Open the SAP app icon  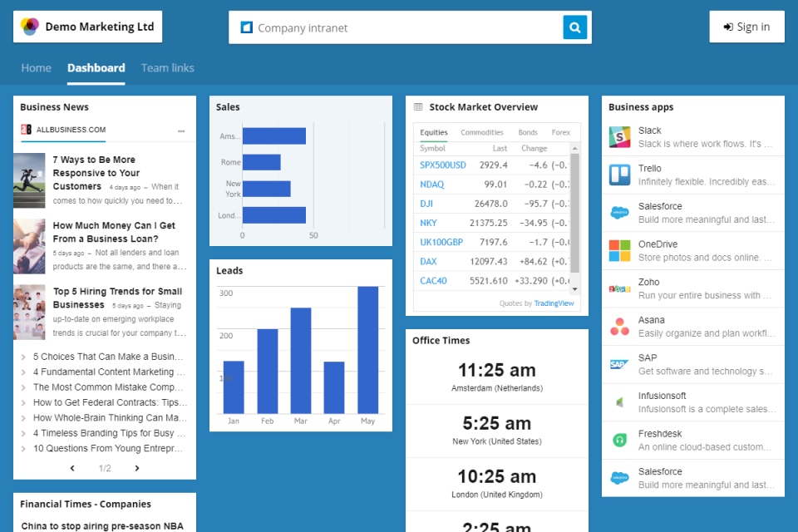point(618,365)
